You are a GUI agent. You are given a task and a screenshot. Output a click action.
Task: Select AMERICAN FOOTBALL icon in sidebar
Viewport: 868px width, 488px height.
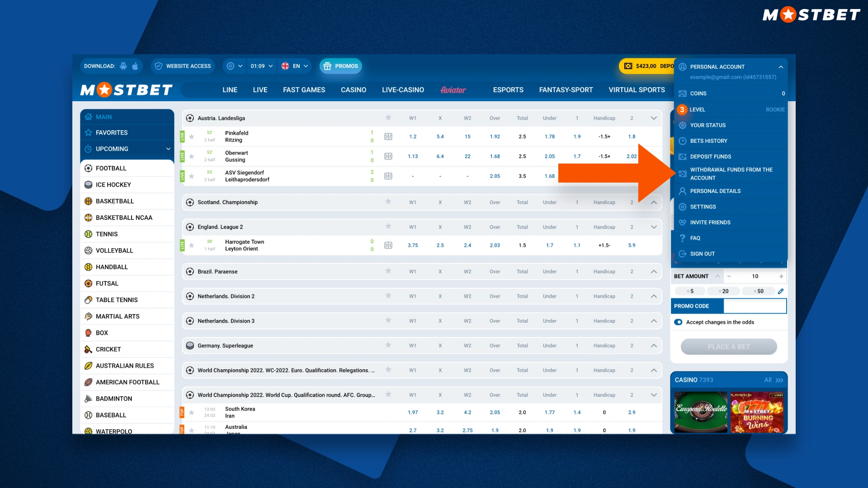(x=88, y=382)
